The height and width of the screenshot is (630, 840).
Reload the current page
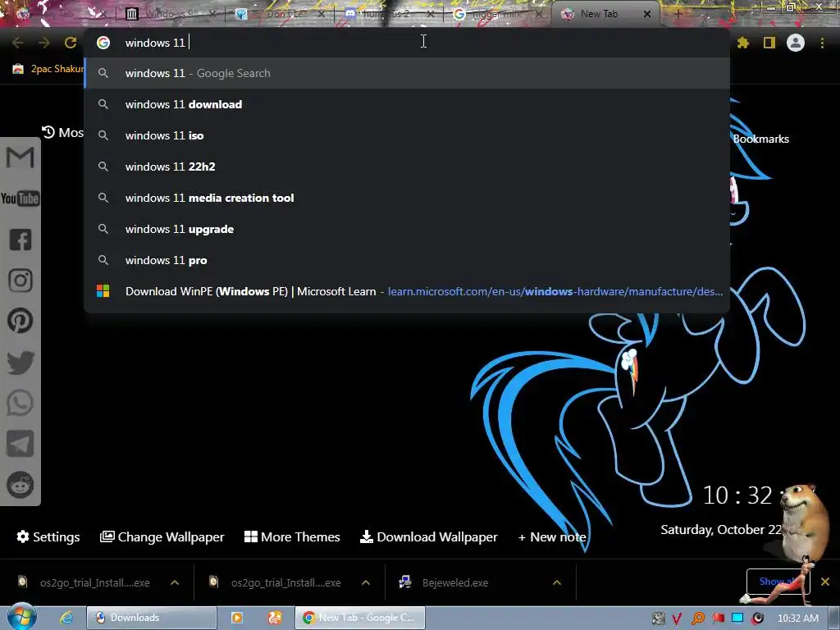point(71,43)
